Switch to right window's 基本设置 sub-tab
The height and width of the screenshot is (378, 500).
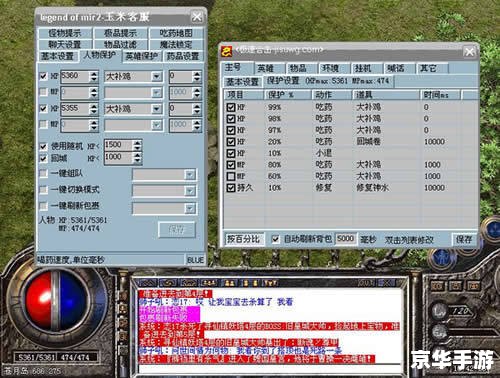243,82
